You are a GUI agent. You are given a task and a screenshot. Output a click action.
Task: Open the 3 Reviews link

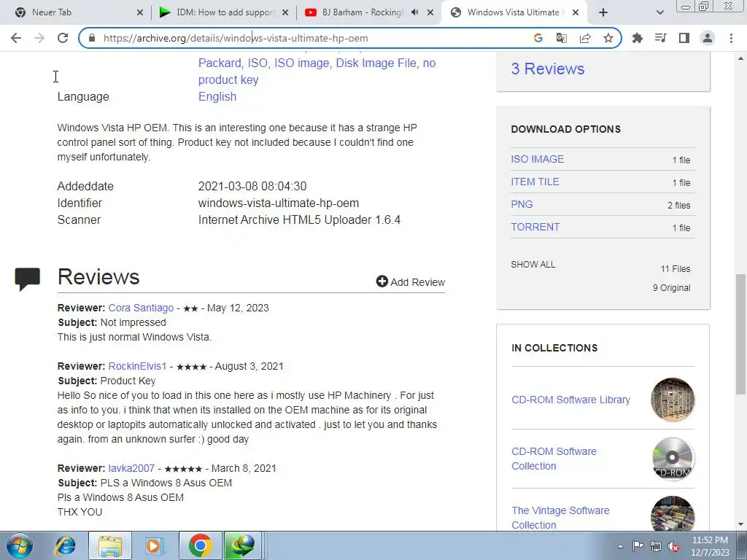(x=547, y=69)
